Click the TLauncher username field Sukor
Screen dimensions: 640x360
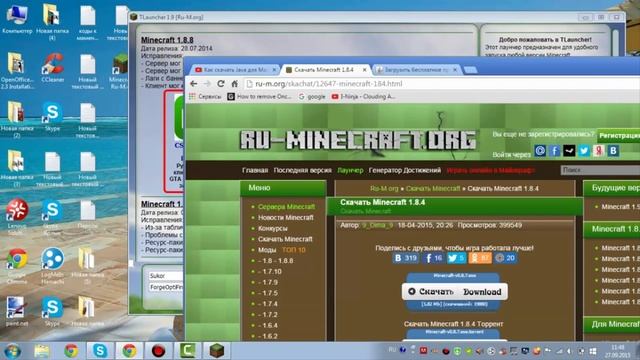pos(165,276)
